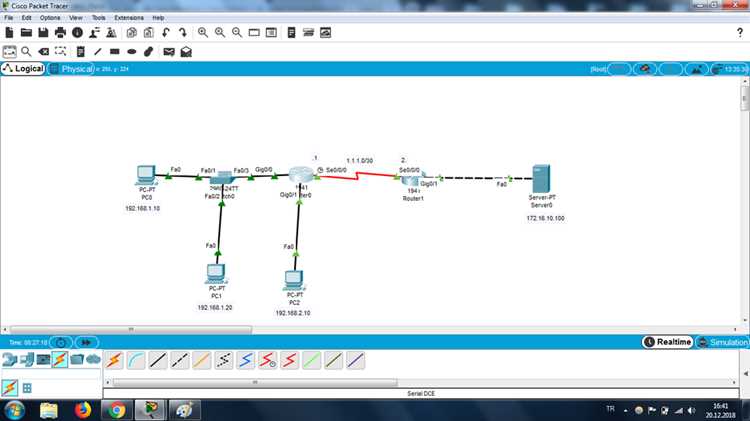This screenshot has height=421, width=750.
Task: Open Firefox from the taskbar
Action: coord(83,410)
